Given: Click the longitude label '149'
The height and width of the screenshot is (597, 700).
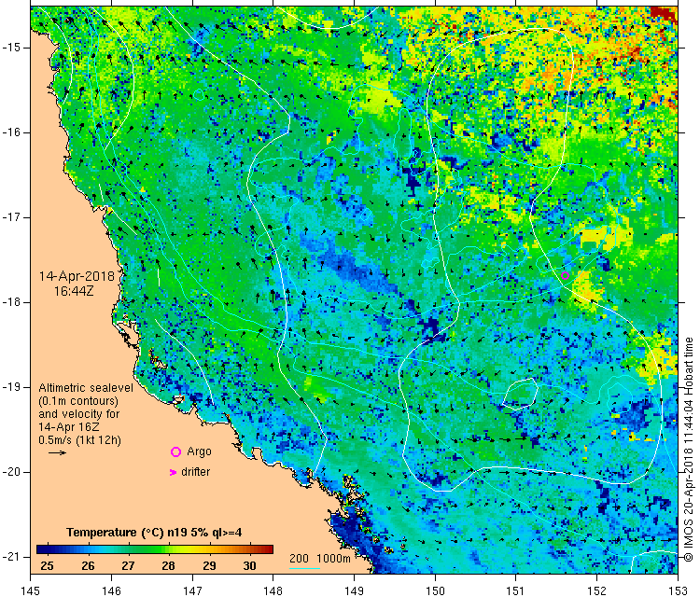Looking at the screenshot, I should click(354, 590).
